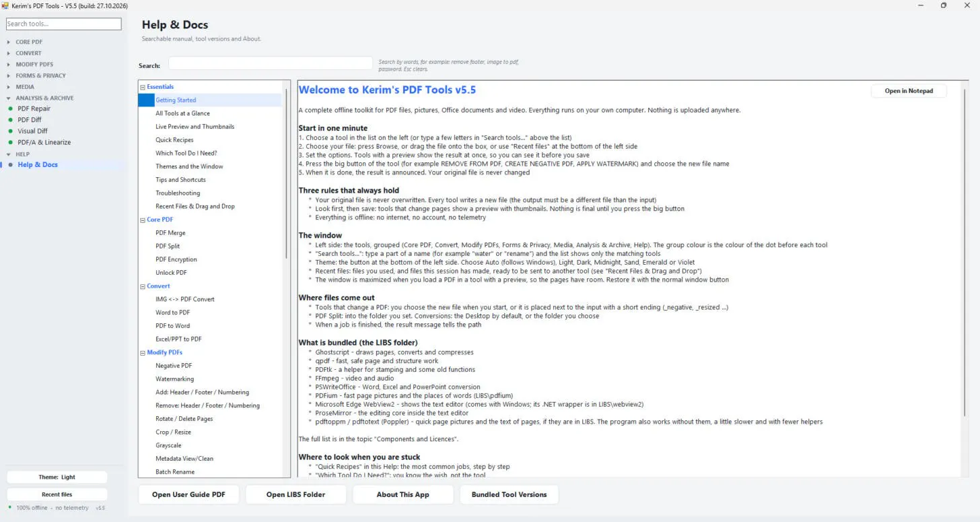
Task: Collapse the Core PDF tree node
Action: tap(143, 220)
